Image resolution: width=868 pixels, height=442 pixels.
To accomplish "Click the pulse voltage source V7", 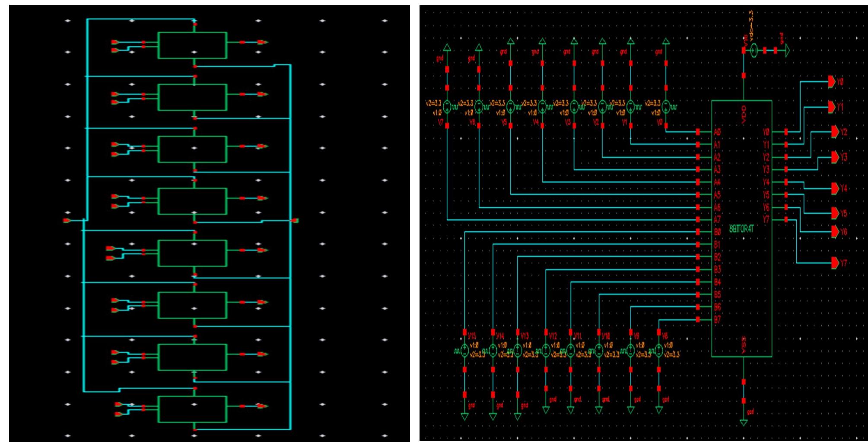I will (447, 106).
